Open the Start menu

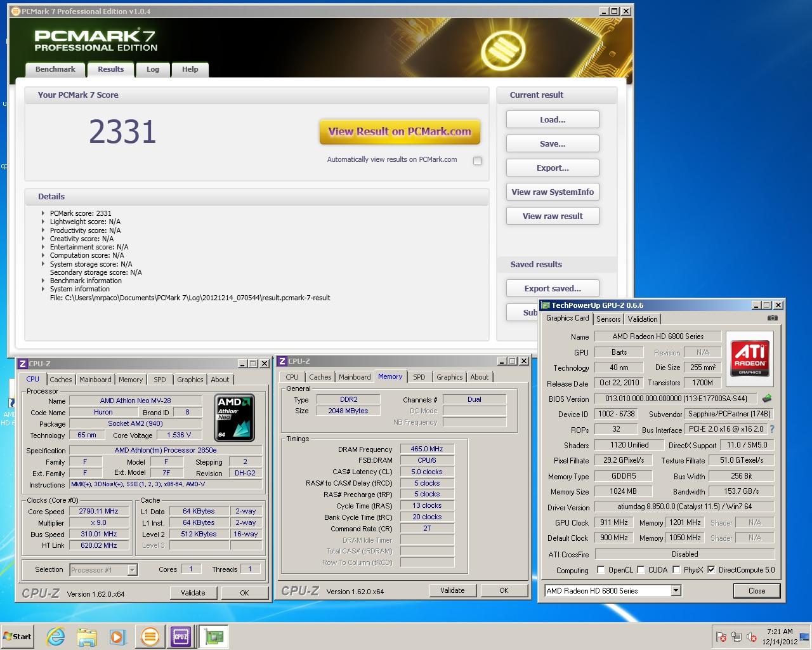tap(17, 636)
